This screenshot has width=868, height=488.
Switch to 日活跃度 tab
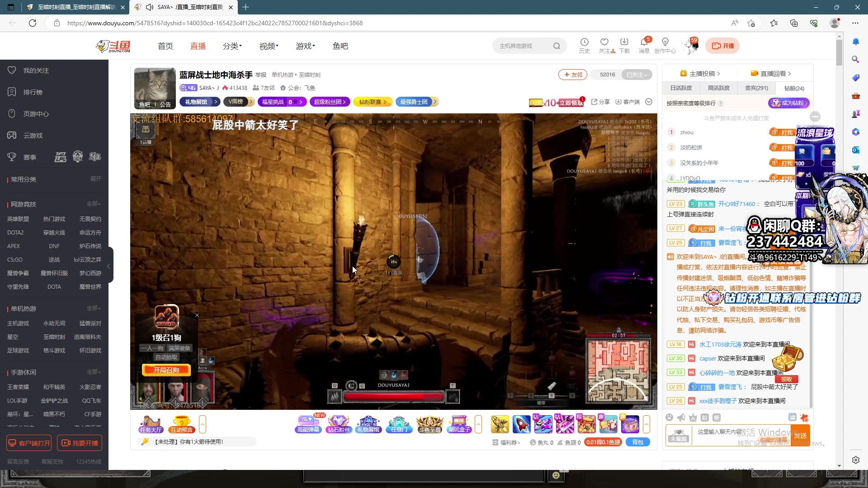point(681,88)
